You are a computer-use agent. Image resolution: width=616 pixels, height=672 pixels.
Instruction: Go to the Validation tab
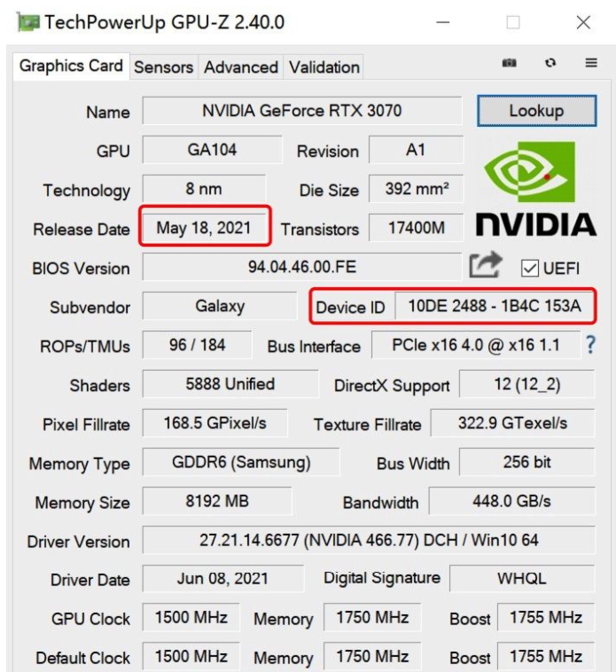pyautogui.click(x=324, y=67)
